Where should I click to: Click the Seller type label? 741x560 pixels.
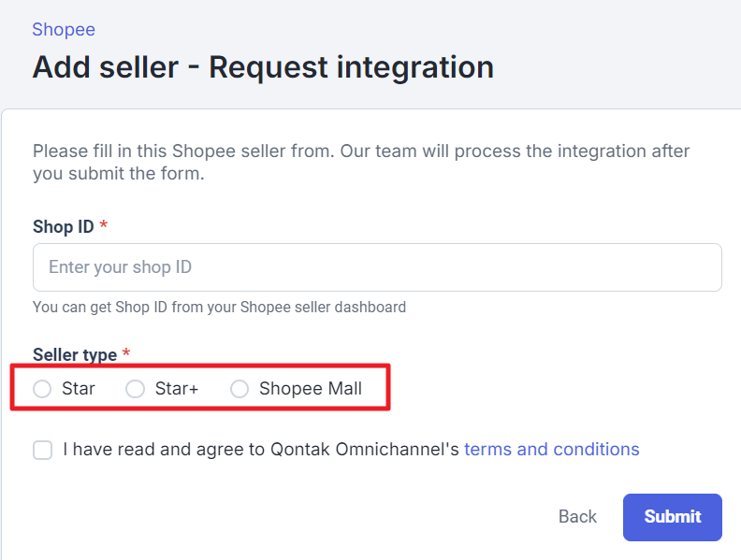[x=75, y=355]
